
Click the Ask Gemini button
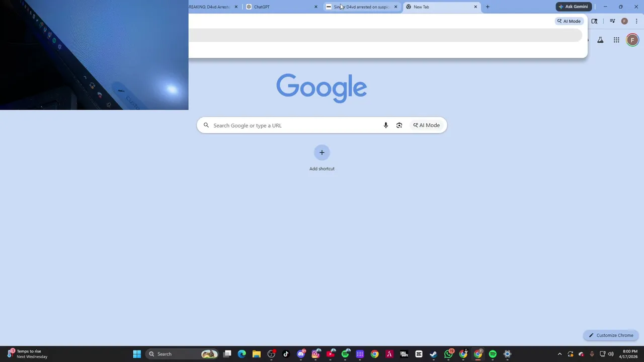click(573, 7)
